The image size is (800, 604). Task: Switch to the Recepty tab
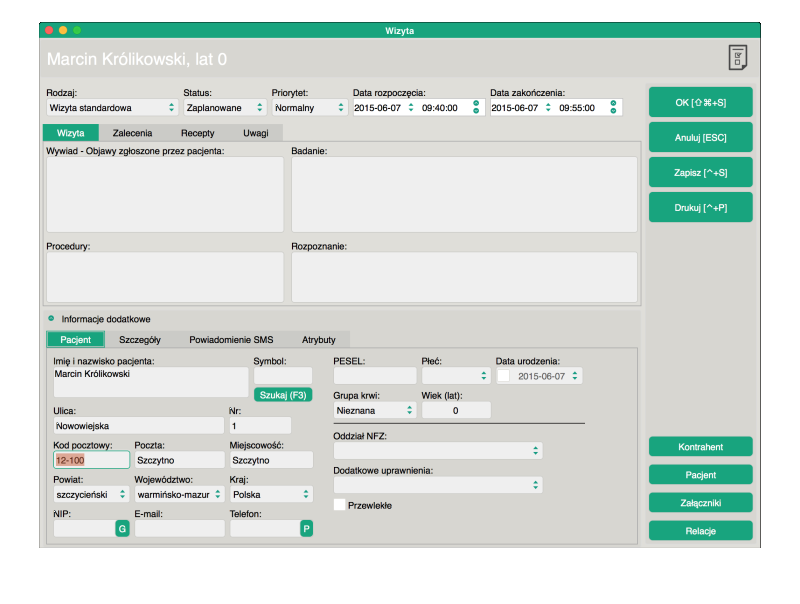[x=197, y=132]
